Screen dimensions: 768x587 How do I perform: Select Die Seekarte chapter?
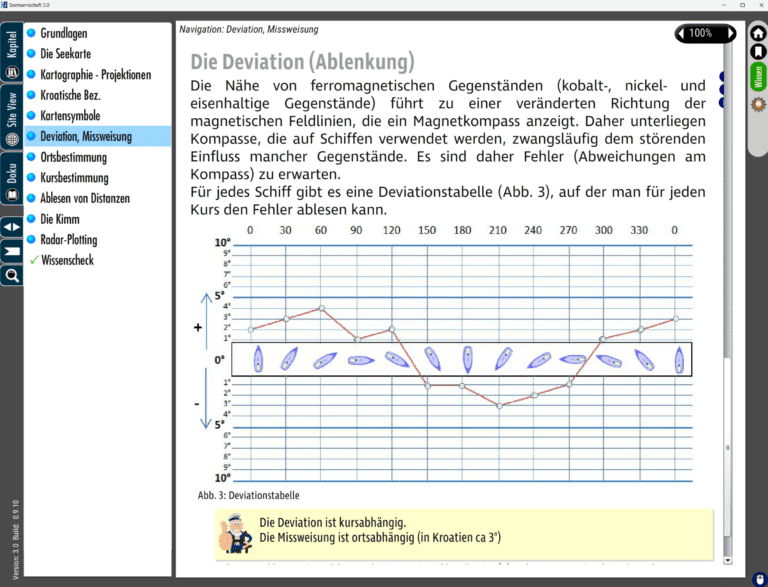tap(66, 54)
